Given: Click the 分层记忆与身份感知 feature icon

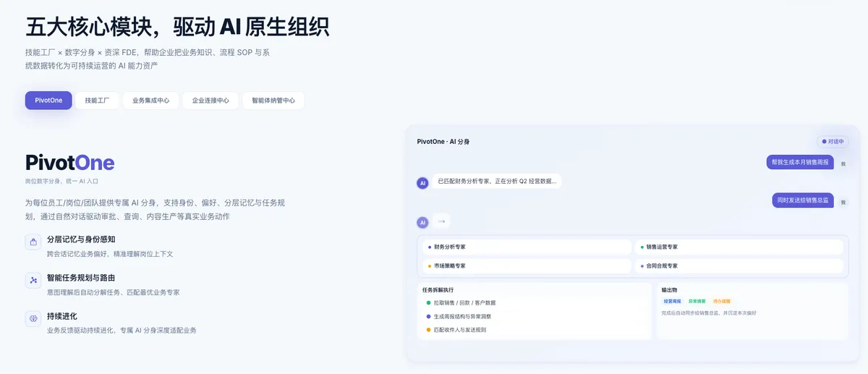Looking at the screenshot, I should point(33,242).
